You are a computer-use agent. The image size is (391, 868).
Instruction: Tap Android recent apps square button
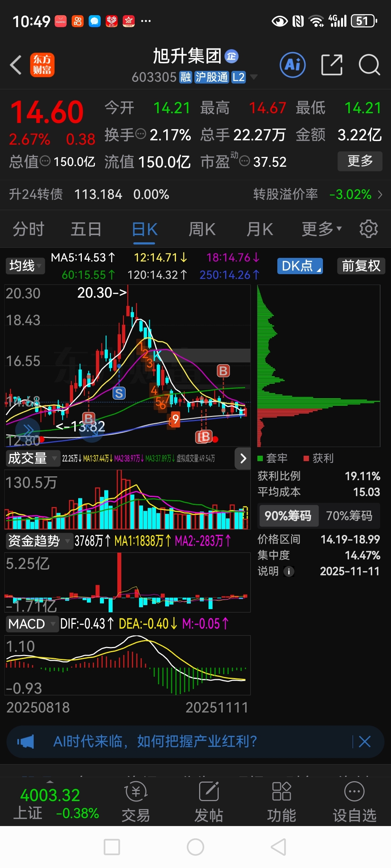coord(112,847)
